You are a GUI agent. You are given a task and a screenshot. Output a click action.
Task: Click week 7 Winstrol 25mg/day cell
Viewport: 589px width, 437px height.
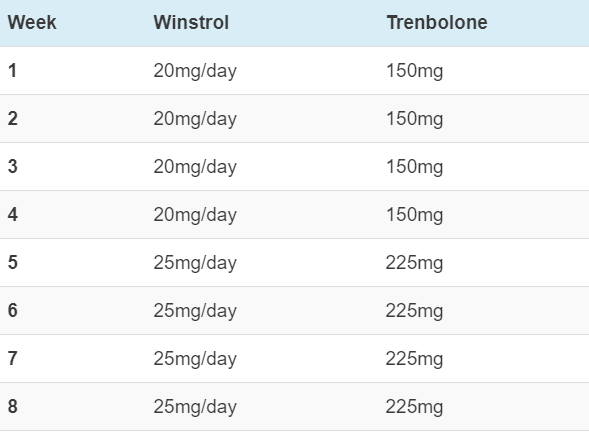[195, 359]
